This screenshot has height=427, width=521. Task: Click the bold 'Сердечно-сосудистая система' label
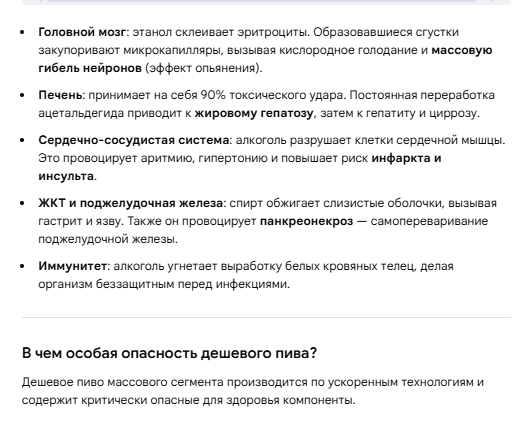[134, 140]
